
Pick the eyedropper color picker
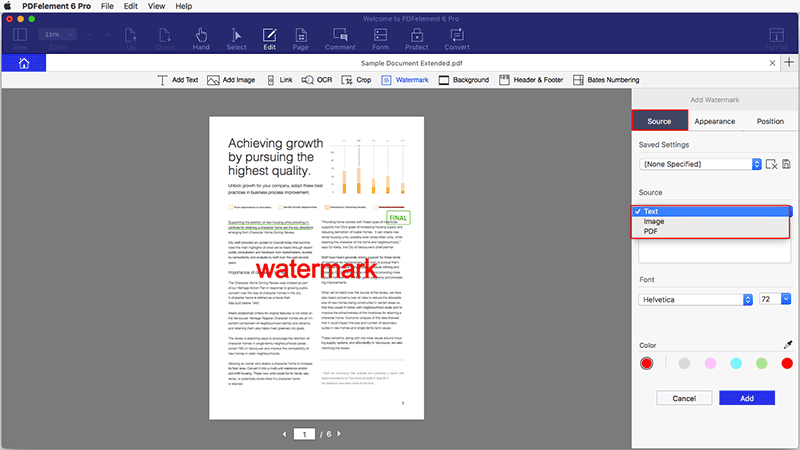(788, 345)
